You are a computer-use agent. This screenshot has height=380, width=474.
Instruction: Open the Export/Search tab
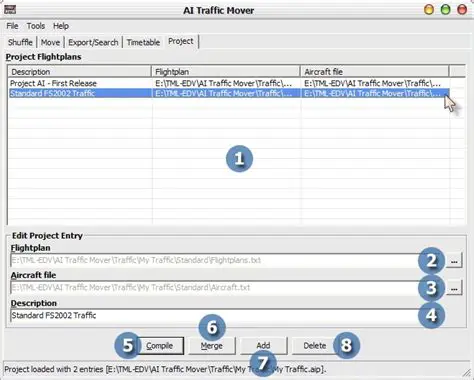[x=93, y=42]
